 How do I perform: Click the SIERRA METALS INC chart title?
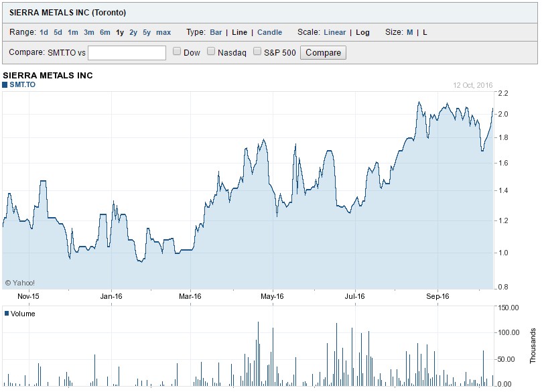click(x=48, y=76)
